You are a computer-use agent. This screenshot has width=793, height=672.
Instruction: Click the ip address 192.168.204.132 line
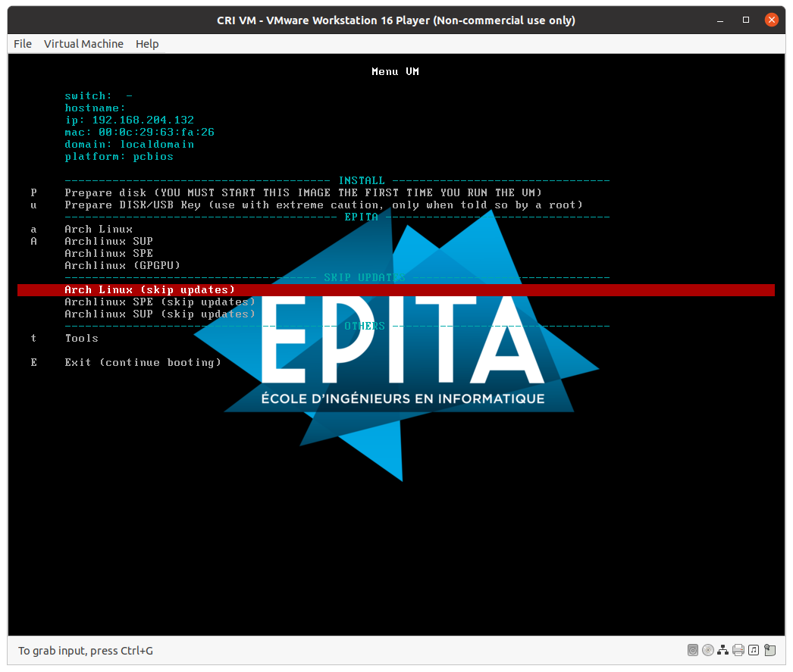pyautogui.click(x=130, y=120)
